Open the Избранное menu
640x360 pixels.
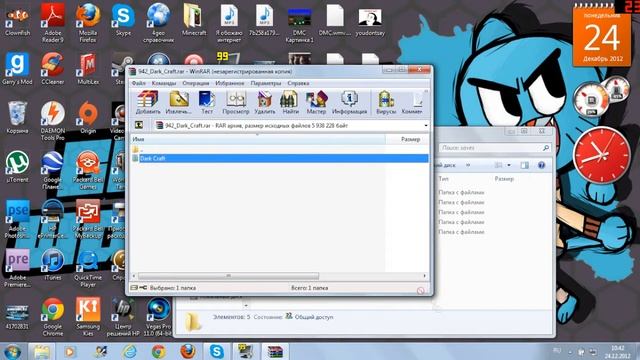tap(229, 83)
